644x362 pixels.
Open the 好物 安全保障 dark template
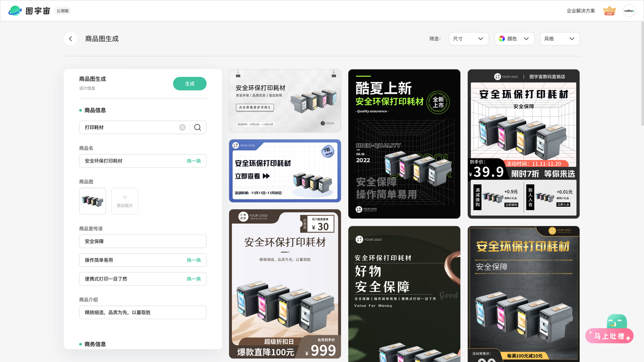click(404, 294)
